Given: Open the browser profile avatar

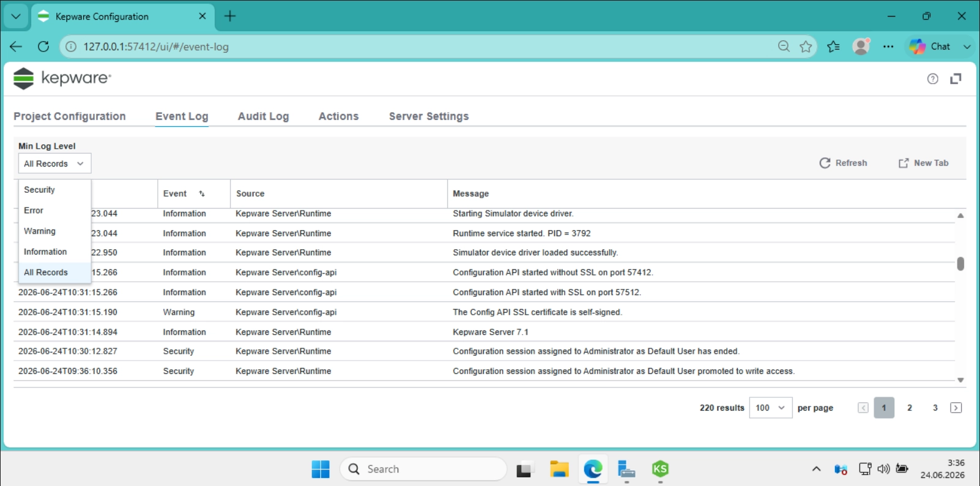Looking at the screenshot, I should (861, 47).
